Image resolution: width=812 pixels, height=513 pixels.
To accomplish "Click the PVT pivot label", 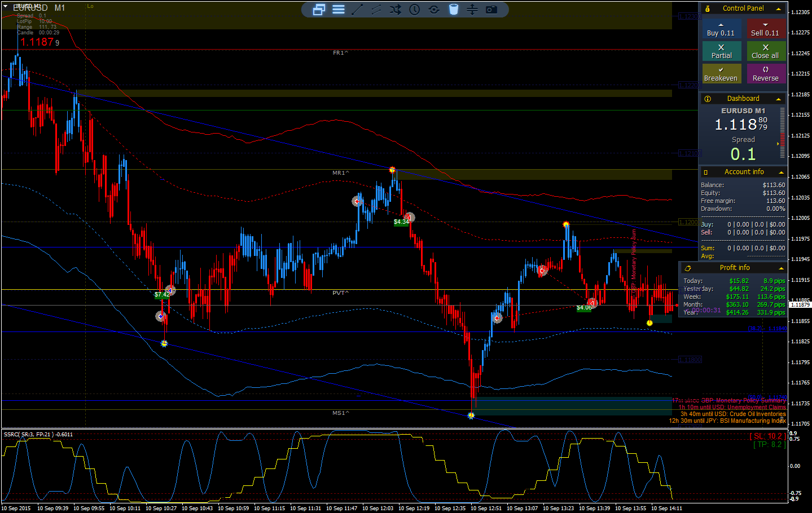I will [x=340, y=293].
